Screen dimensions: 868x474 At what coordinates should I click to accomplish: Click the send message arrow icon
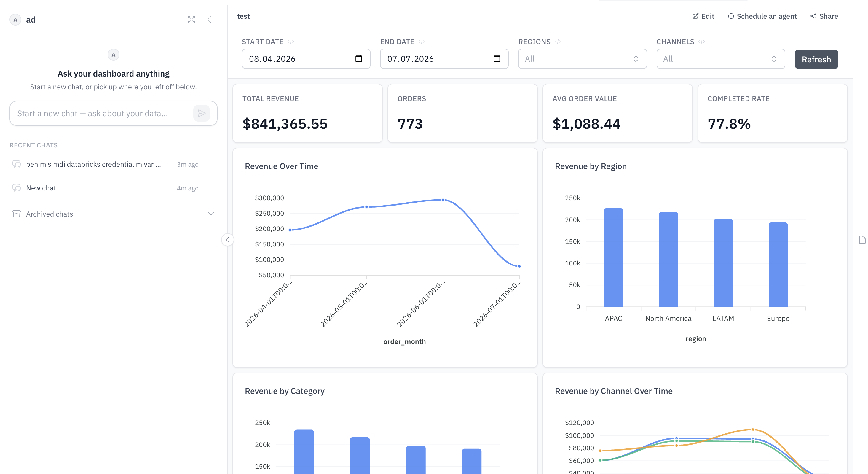(202, 113)
